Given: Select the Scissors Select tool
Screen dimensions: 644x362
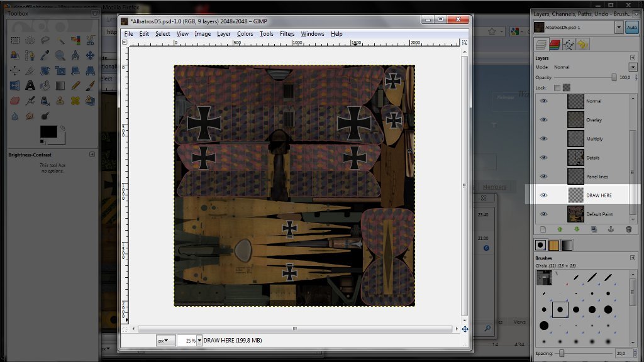Looking at the screenshot, I should pyautogui.click(x=91, y=40).
